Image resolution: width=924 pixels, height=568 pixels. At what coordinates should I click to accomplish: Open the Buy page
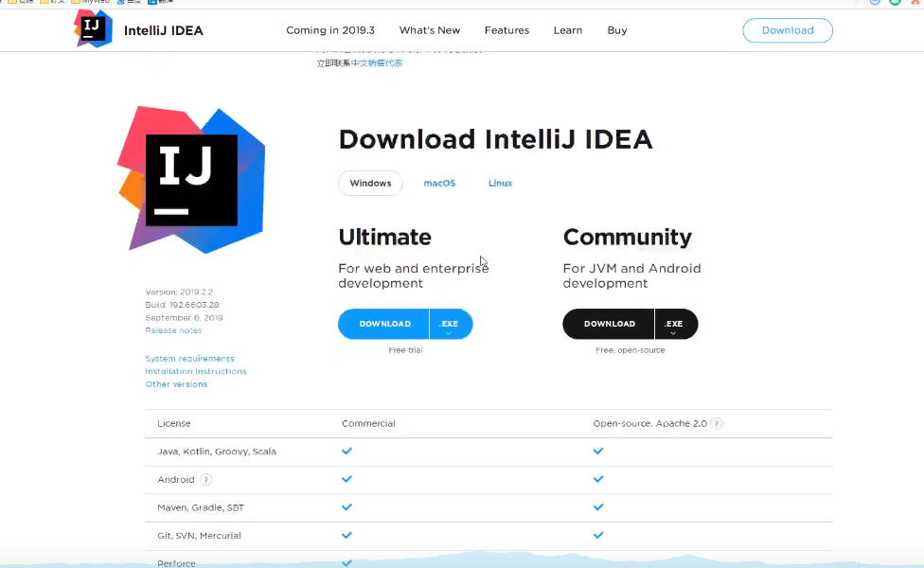coord(617,30)
